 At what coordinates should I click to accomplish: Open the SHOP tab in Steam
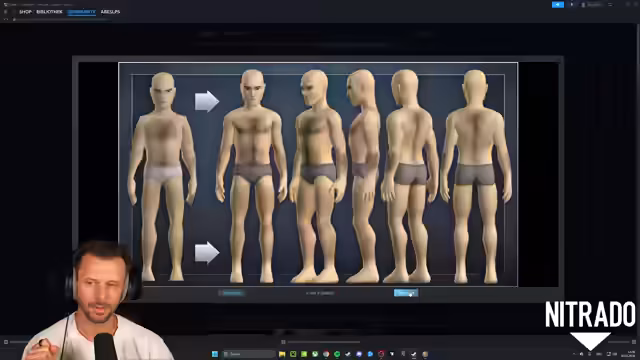25,12
